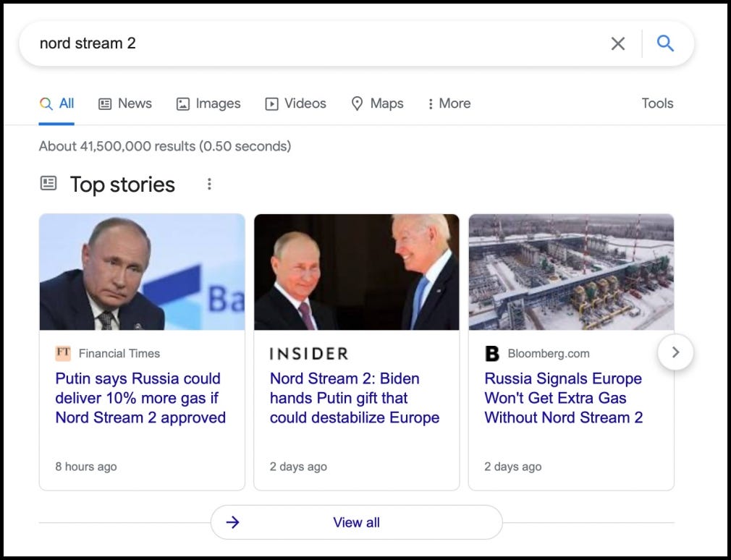731x560 pixels.
Task: Click the Financial Times source label
Action: coord(119,354)
